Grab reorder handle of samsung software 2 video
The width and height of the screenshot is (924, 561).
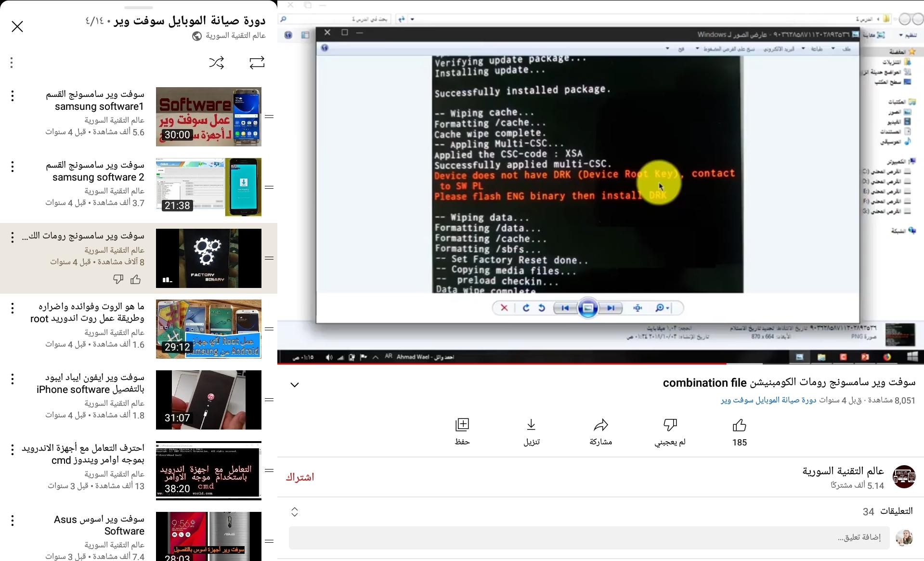click(x=269, y=187)
